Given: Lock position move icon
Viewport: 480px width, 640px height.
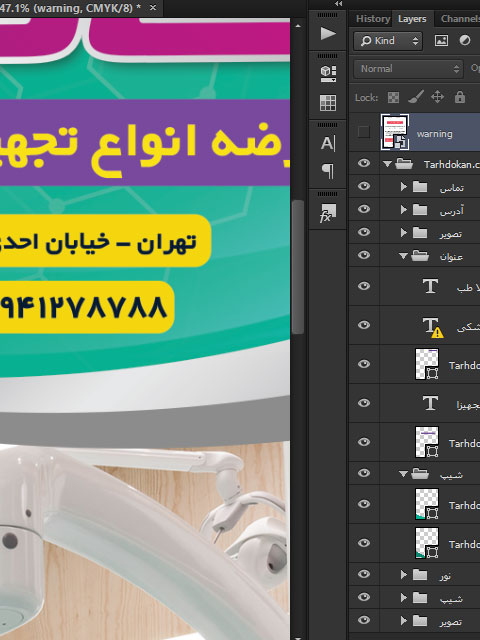Looking at the screenshot, I should pos(438,97).
